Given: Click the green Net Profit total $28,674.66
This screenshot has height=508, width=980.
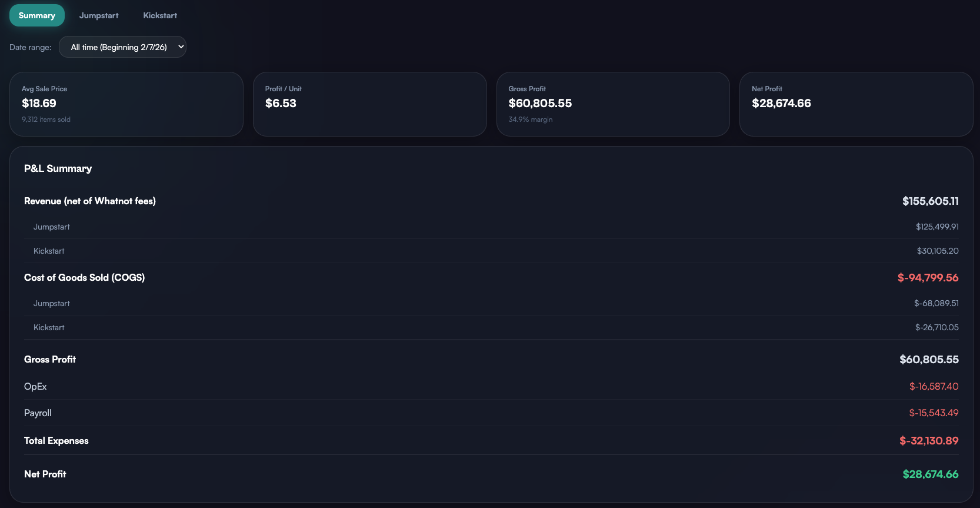Looking at the screenshot, I should click(x=931, y=474).
